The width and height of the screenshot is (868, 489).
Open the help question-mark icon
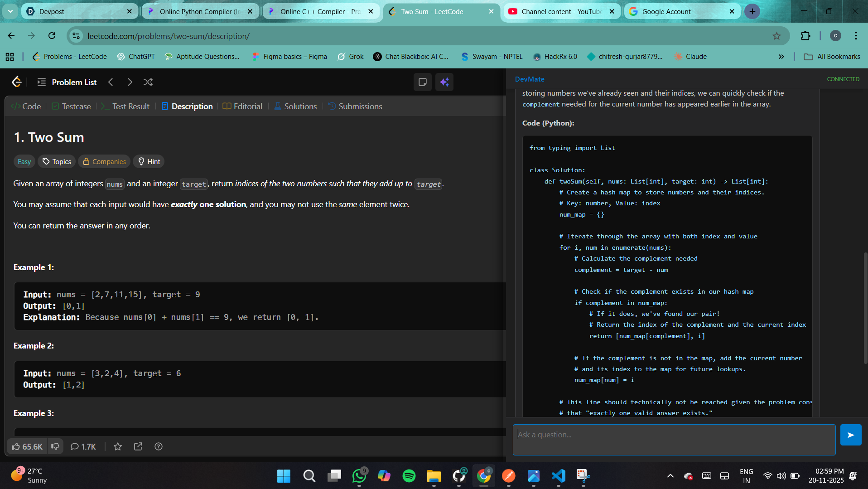click(159, 446)
